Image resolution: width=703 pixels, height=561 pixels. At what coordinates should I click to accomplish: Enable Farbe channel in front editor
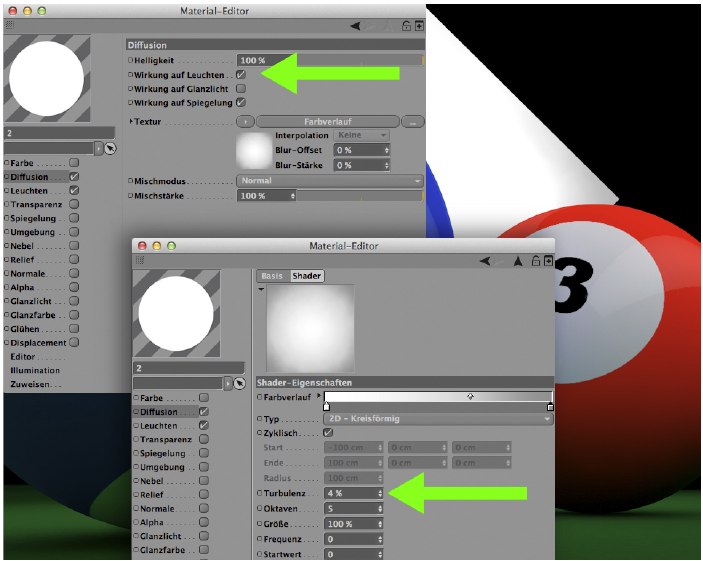coord(204,397)
